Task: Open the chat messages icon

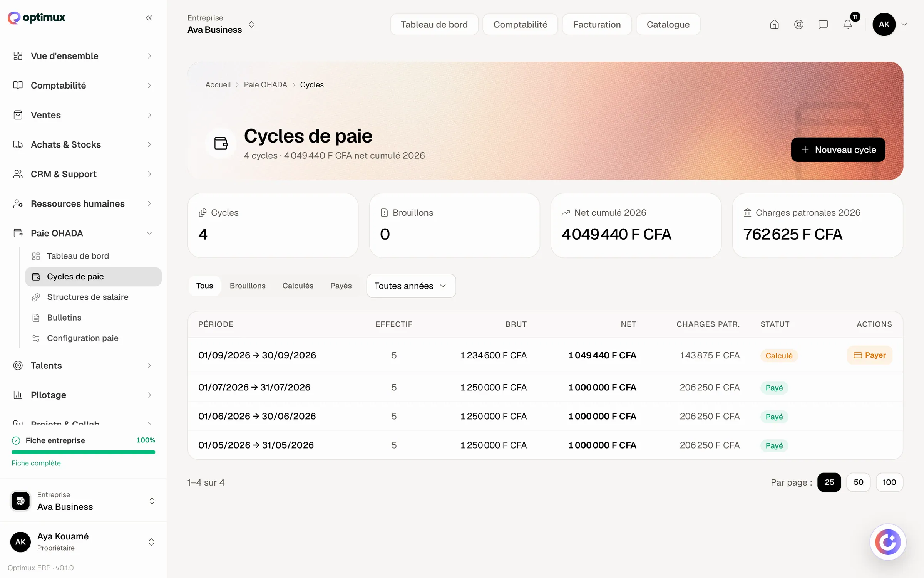Action: point(823,25)
